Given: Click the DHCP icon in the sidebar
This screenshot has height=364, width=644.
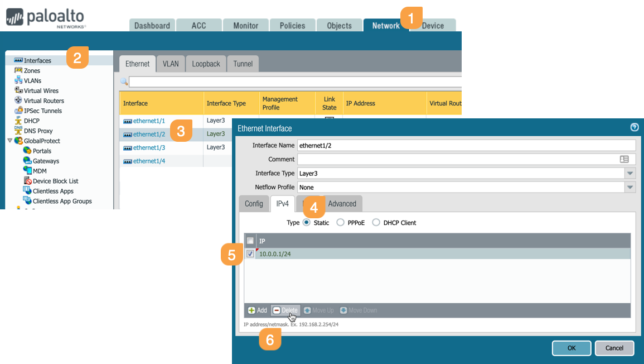Looking at the screenshot, I should tap(18, 120).
